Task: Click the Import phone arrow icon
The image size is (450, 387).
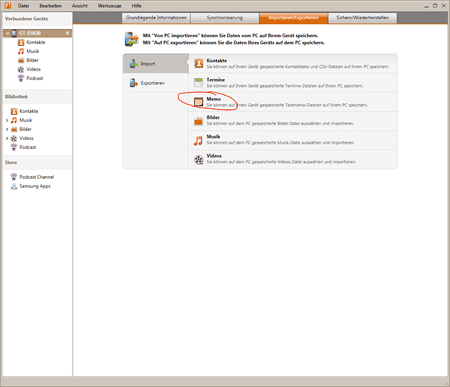Action: tap(134, 64)
